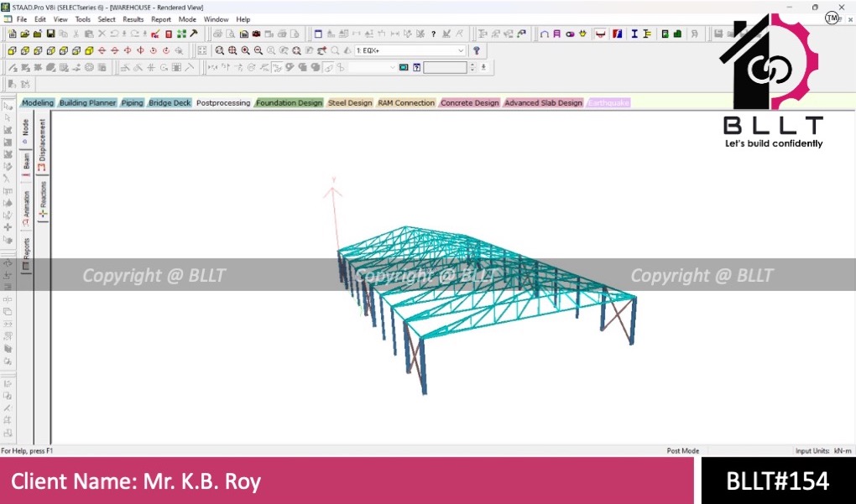Viewport: 856px width, 504px height.
Task: Select the vertical Beam page tab
Action: 26,164
